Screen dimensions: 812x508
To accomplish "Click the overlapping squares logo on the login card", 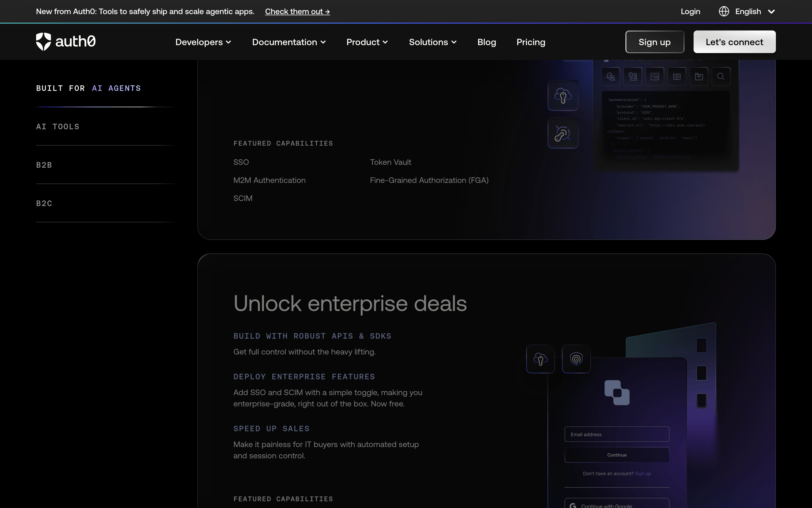I will point(617,392).
